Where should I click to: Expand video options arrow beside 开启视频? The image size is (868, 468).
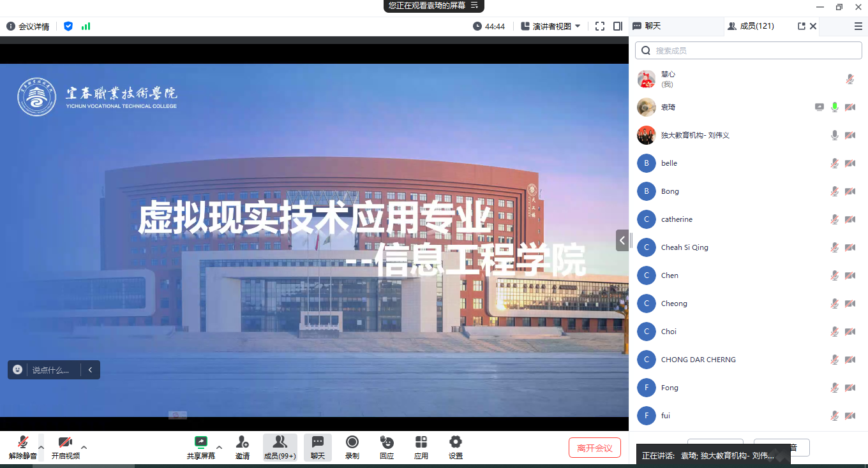pyautogui.click(x=84, y=447)
